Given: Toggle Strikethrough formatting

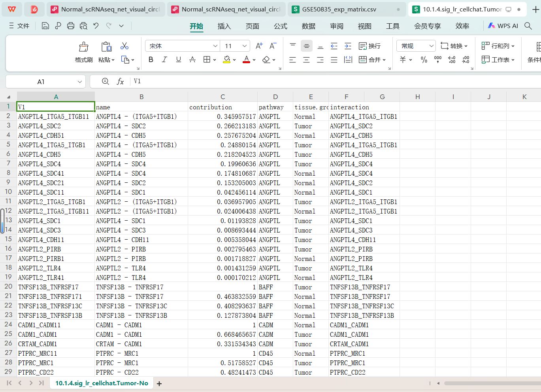Looking at the screenshot, I should point(192,60).
